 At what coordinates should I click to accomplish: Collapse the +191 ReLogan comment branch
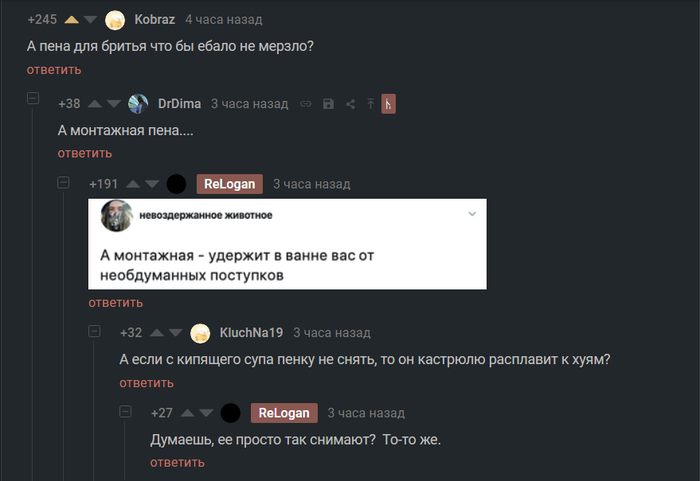click(x=63, y=182)
